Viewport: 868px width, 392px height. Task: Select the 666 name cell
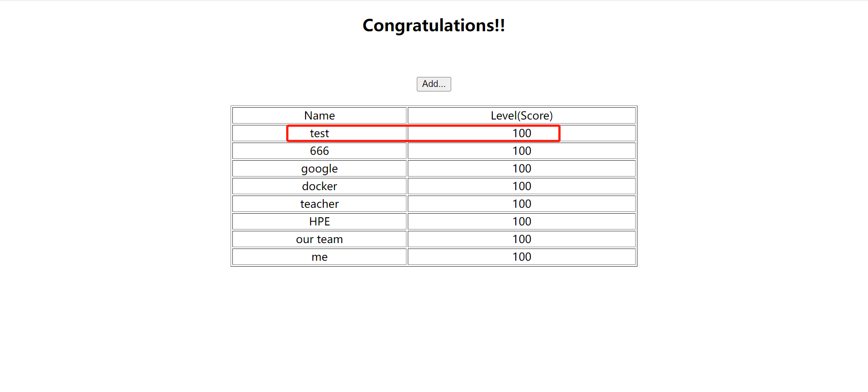(319, 151)
